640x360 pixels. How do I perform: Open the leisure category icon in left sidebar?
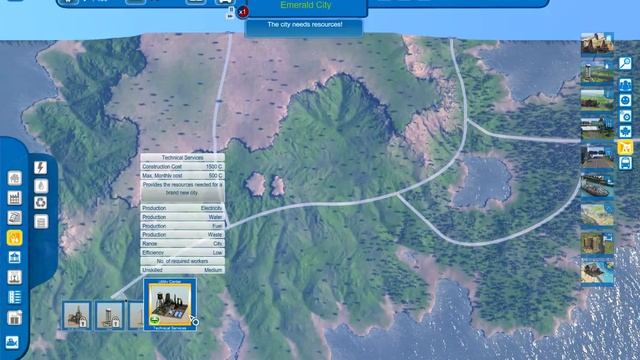click(x=15, y=278)
